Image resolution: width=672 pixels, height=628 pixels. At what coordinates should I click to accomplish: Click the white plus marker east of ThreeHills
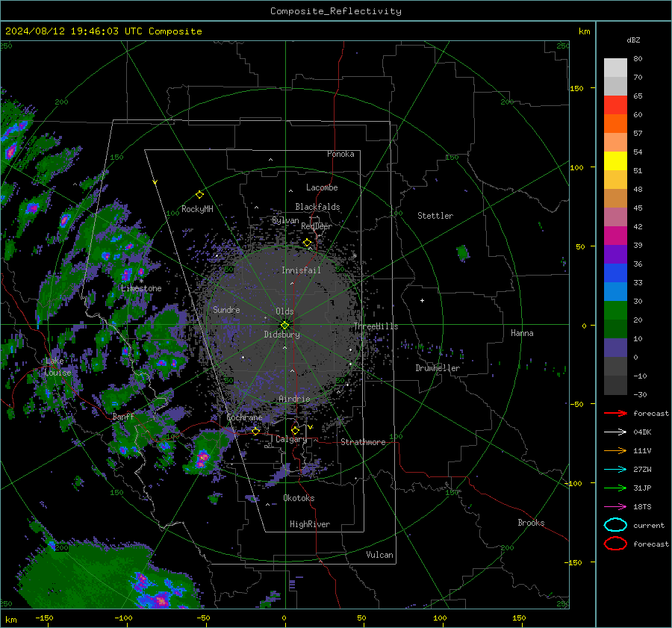click(x=422, y=300)
